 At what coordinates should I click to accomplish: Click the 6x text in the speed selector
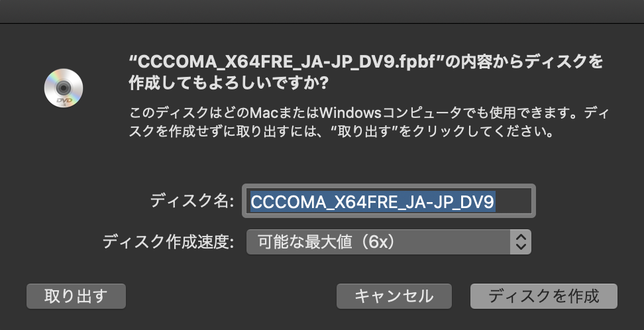[x=380, y=242]
